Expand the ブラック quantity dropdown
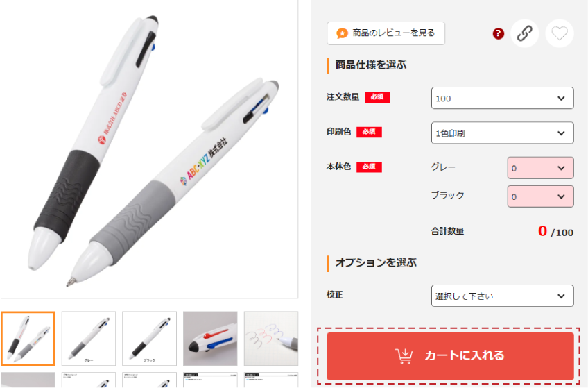 pos(540,196)
